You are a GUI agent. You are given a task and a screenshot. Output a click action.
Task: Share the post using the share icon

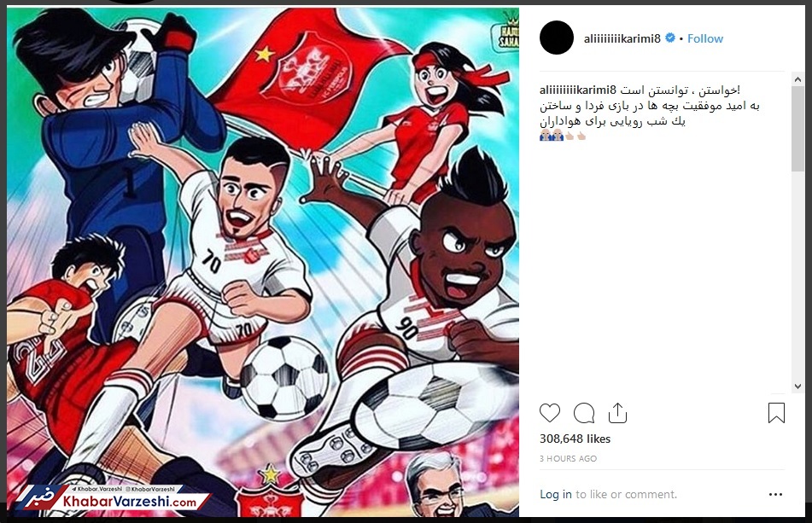tap(617, 413)
